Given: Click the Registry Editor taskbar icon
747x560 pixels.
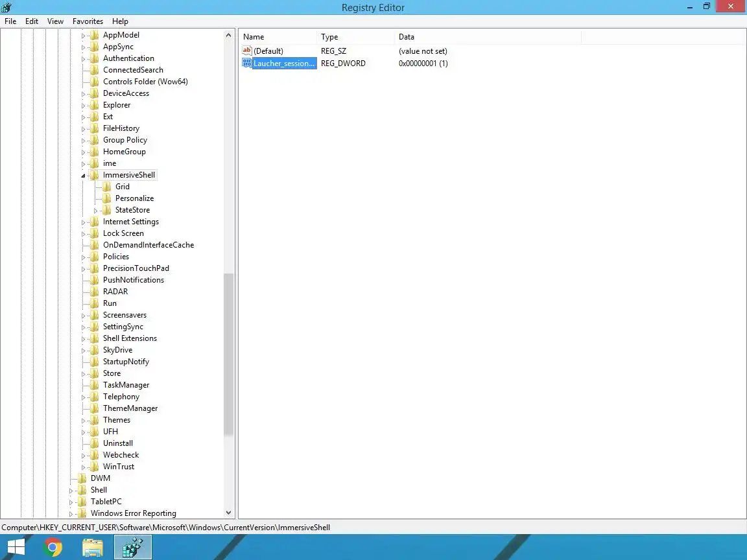Looking at the screenshot, I should [133, 547].
